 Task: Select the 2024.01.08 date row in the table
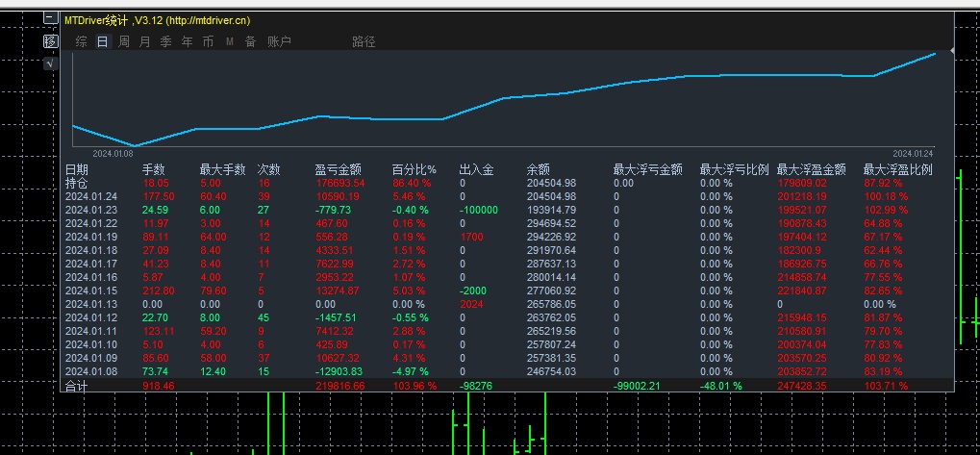pos(91,372)
